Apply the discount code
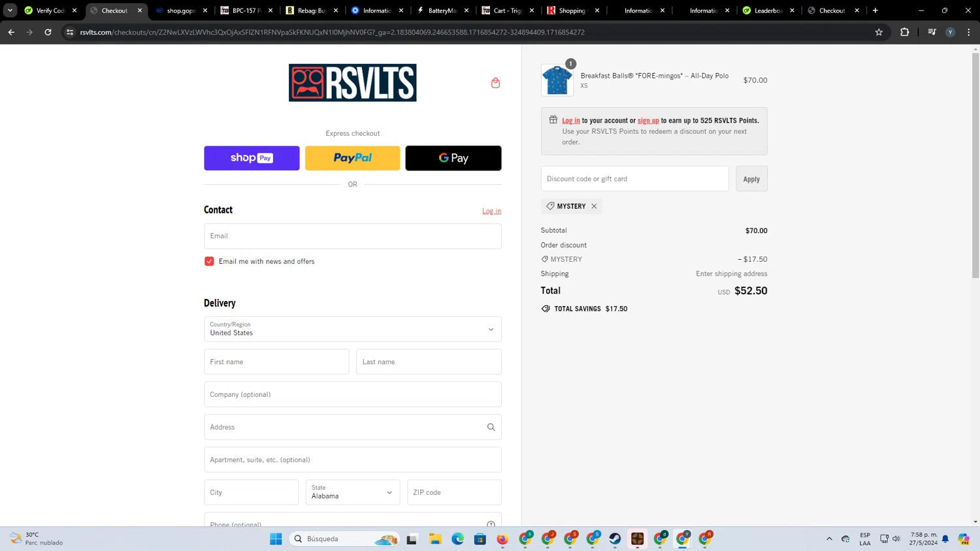 751,179
